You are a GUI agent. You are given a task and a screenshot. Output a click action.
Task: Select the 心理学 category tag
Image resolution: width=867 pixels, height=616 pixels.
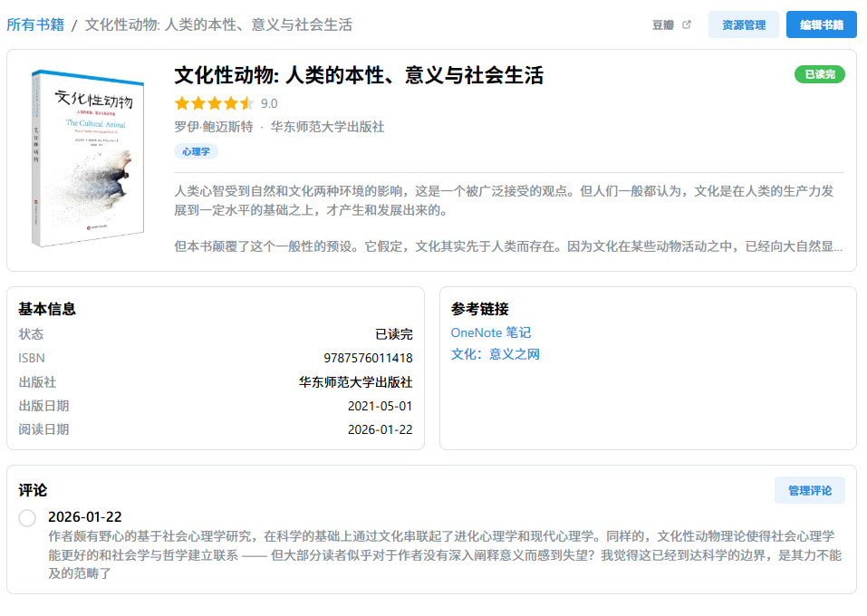tap(196, 151)
